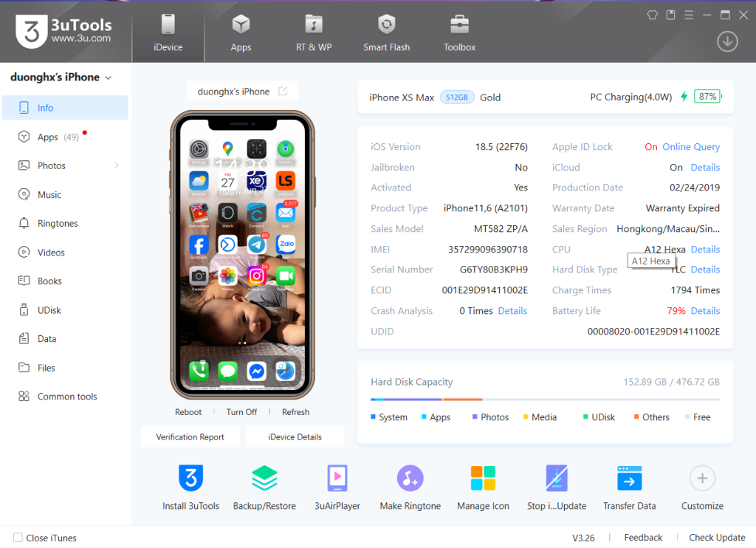Click the IMEI value 357299096390718
The image size is (756, 548).
click(488, 250)
